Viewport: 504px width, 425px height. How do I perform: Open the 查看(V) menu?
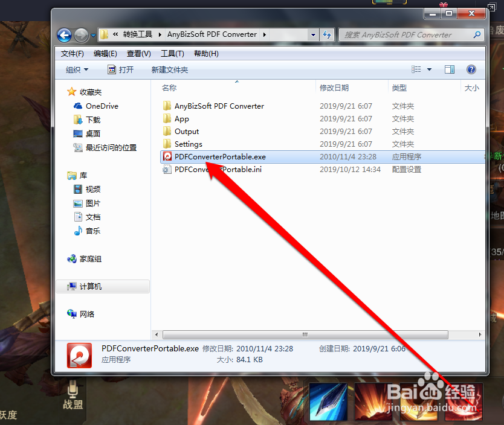pyautogui.click(x=138, y=54)
